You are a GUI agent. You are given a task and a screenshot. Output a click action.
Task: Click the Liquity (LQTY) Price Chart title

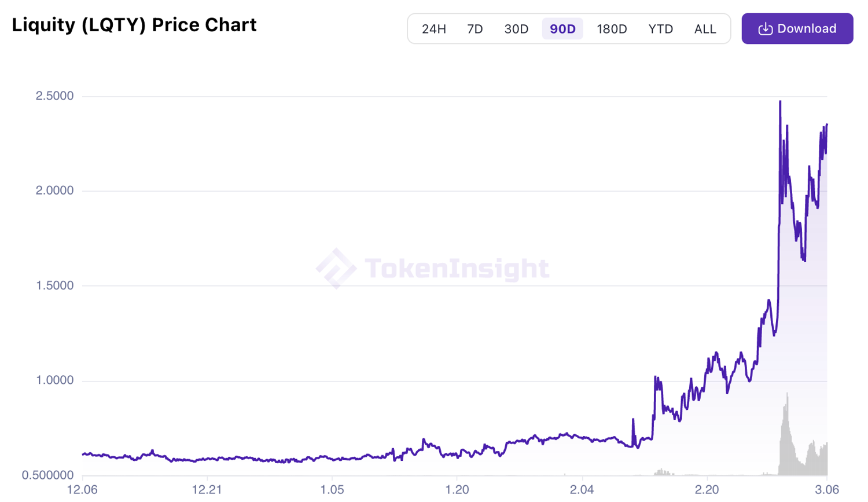point(134,25)
